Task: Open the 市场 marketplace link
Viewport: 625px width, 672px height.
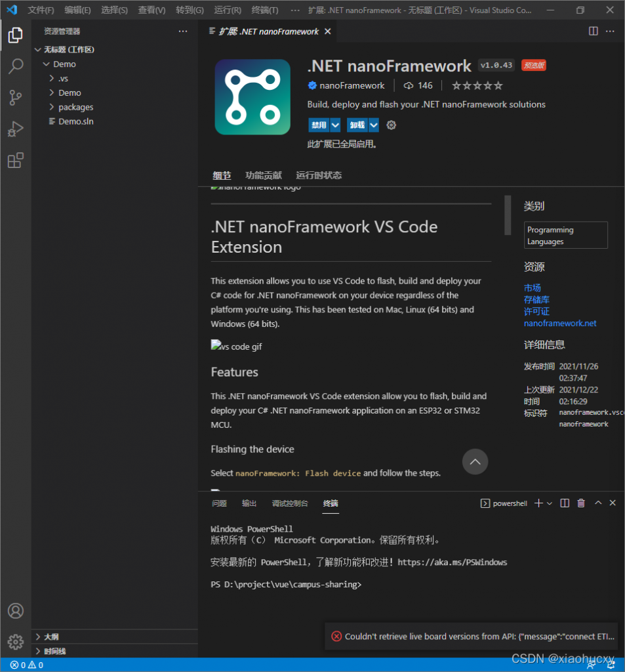Action: click(533, 287)
